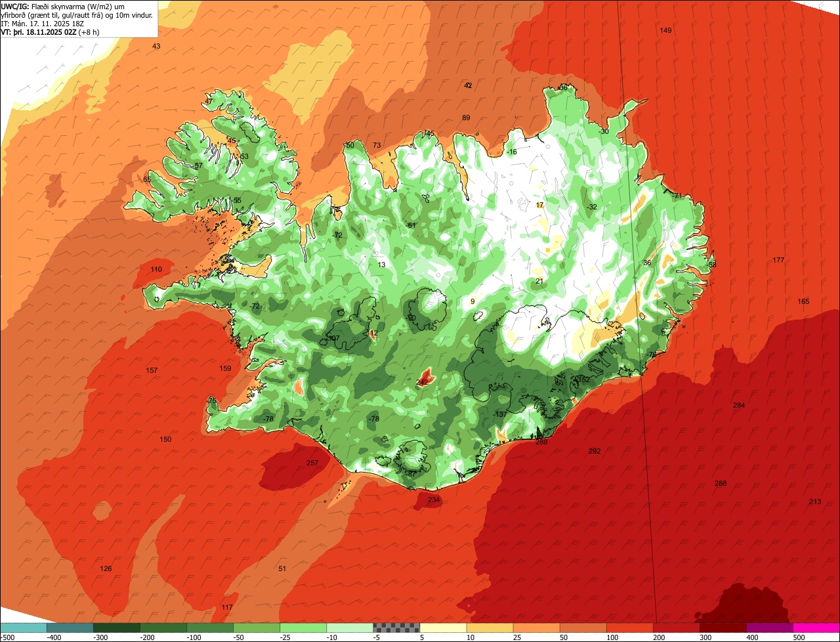Click the value 152 on the southeast coast
The height and width of the screenshot is (642, 840).
pyautogui.click(x=583, y=380)
